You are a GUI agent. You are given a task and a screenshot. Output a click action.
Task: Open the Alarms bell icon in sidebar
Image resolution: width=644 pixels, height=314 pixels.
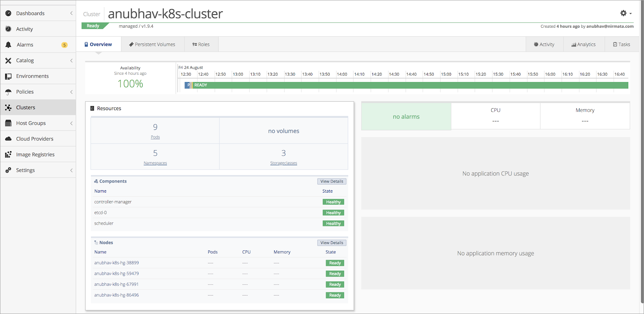[8, 45]
